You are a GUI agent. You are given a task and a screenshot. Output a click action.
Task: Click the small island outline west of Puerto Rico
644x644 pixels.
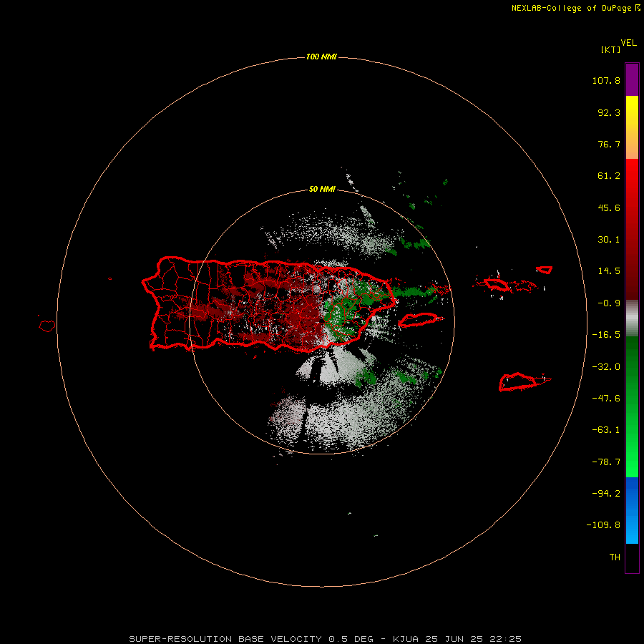pos(47,326)
